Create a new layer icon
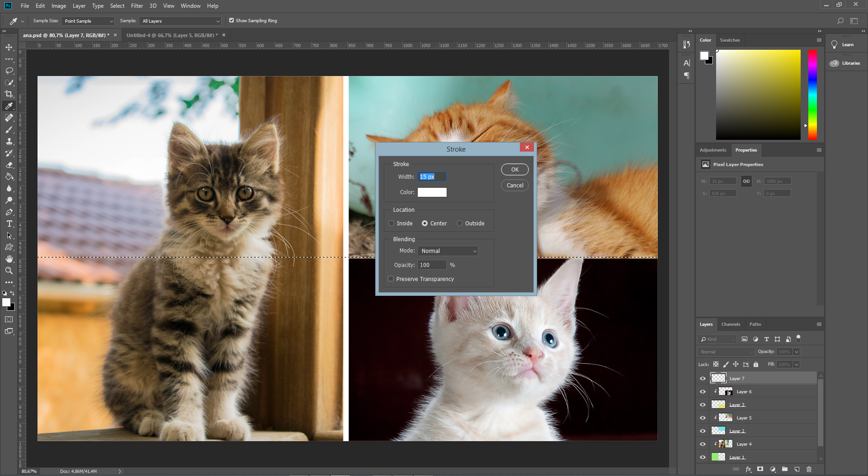Screen dimensions: 868x476 click(797, 469)
